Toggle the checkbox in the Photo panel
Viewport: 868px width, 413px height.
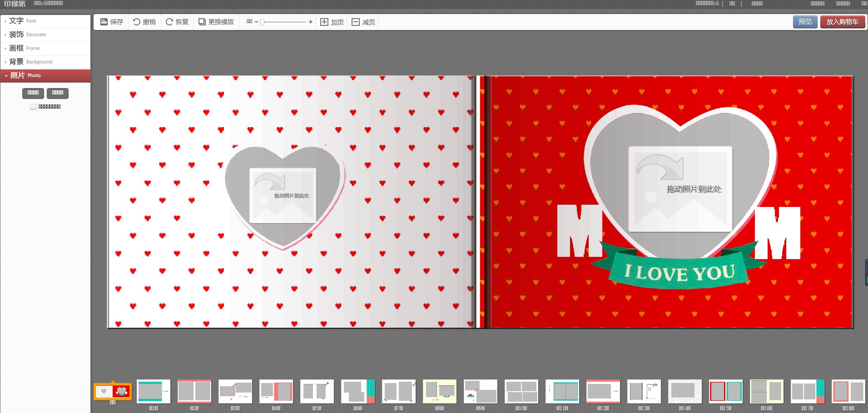33,107
